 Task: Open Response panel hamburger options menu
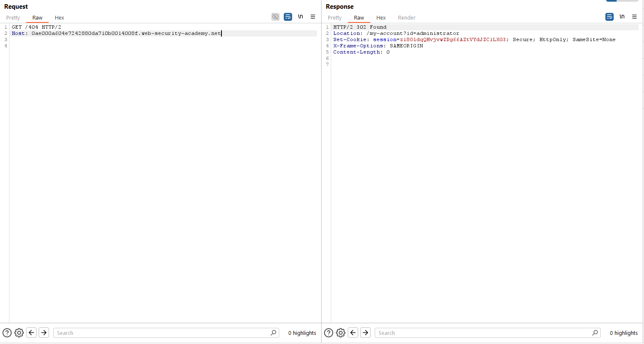click(x=634, y=17)
